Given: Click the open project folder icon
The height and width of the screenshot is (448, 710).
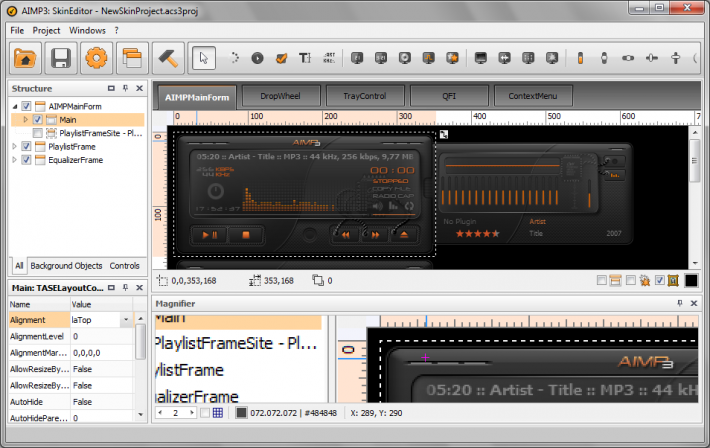Looking at the screenshot, I should (x=25, y=58).
